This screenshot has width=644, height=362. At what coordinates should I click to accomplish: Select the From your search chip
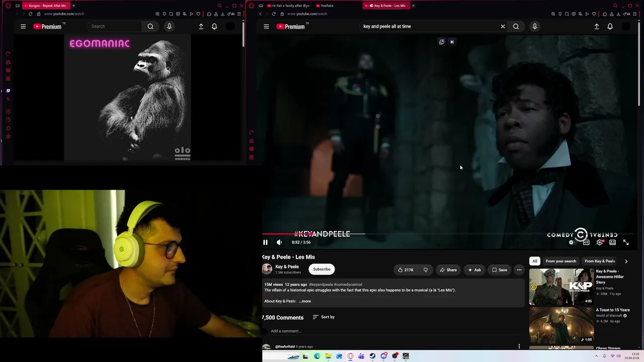[x=560, y=261]
